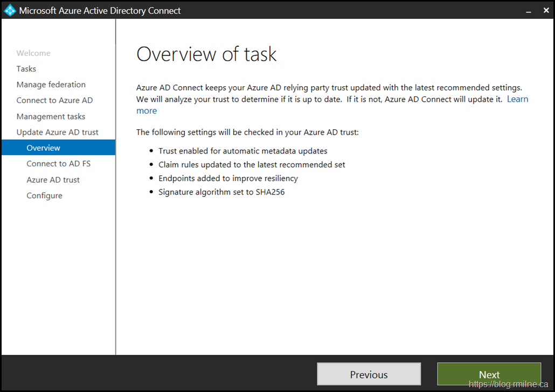The width and height of the screenshot is (555, 392).
Task: Select the Welcome step in sidebar
Action: click(33, 53)
